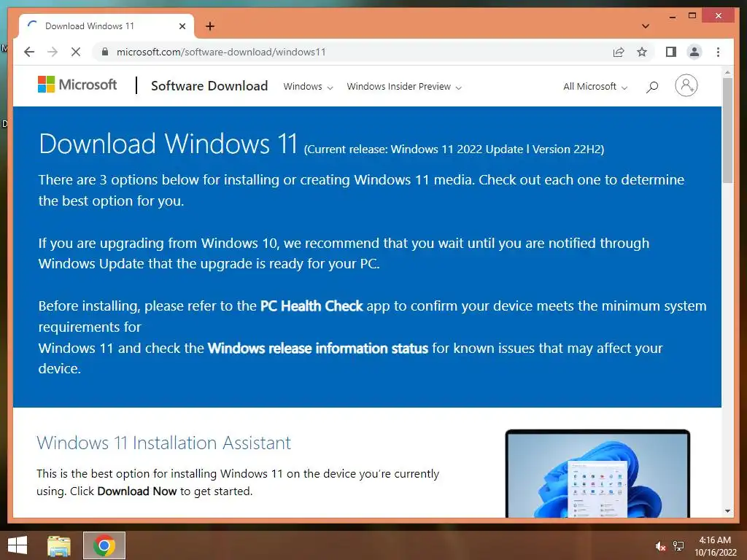Close the Download Windows 11 tab
Screen dimensions: 747x560
coord(182,26)
